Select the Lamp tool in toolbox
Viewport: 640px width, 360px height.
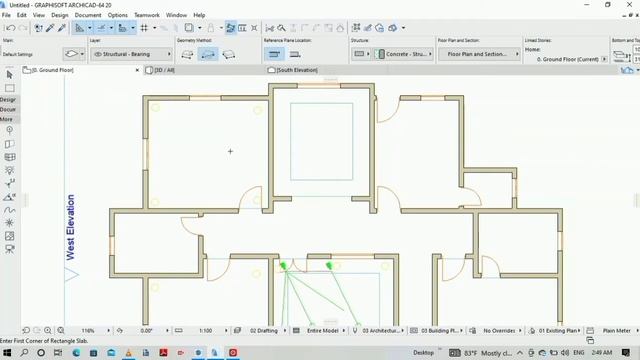click(x=9, y=170)
